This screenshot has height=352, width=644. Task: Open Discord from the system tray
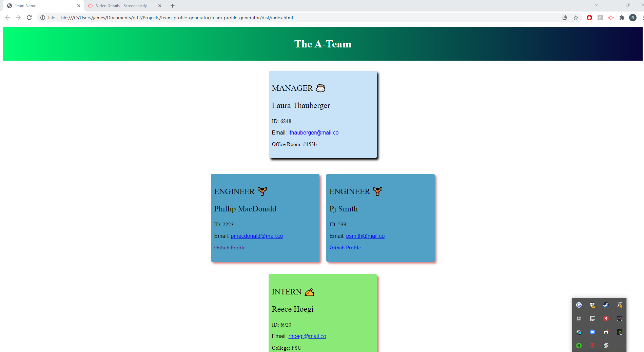pyautogui.click(x=606, y=332)
